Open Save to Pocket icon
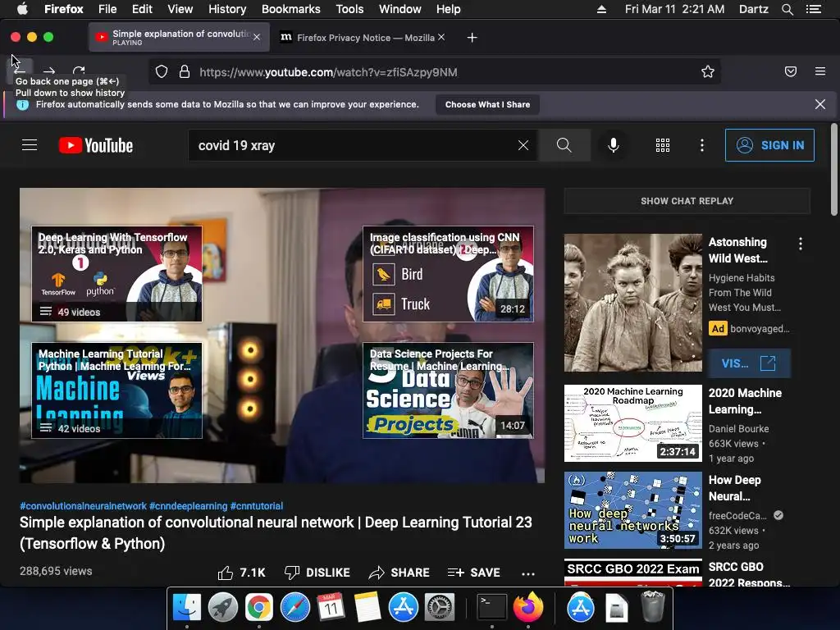 791,72
